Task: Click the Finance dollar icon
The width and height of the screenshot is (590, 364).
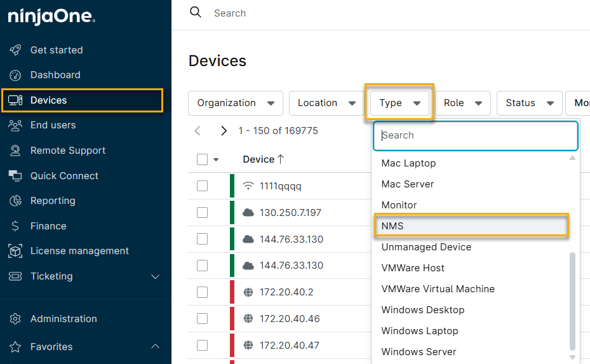Action: (15, 226)
